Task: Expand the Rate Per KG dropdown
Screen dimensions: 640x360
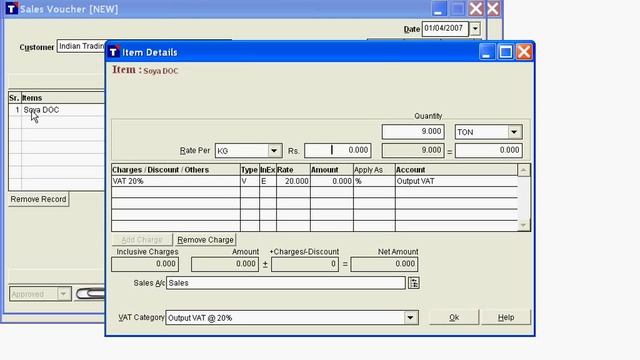Action: pos(274,151)
